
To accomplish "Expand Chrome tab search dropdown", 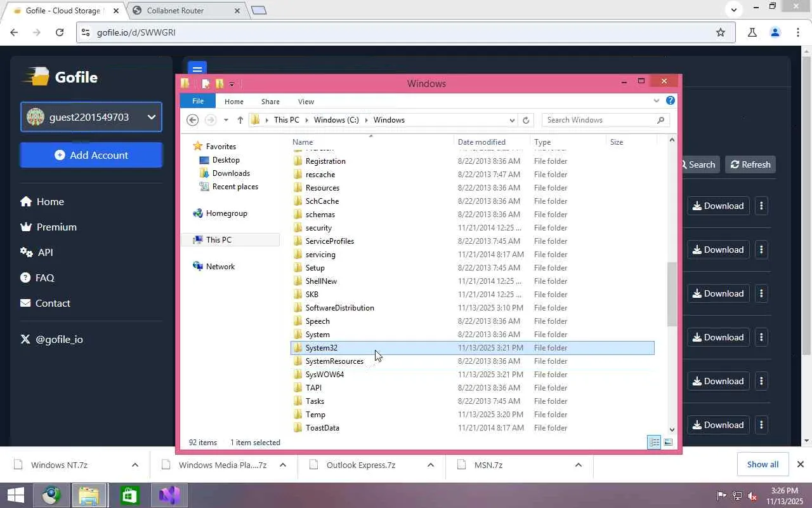I will click(734, 10).
